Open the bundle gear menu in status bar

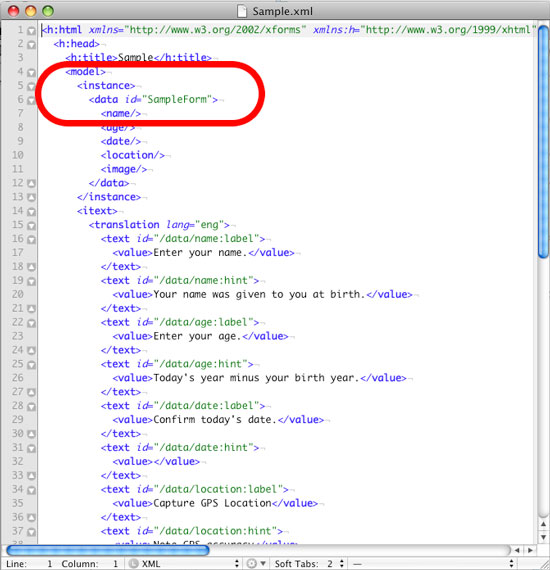click(x=255, y=563)
